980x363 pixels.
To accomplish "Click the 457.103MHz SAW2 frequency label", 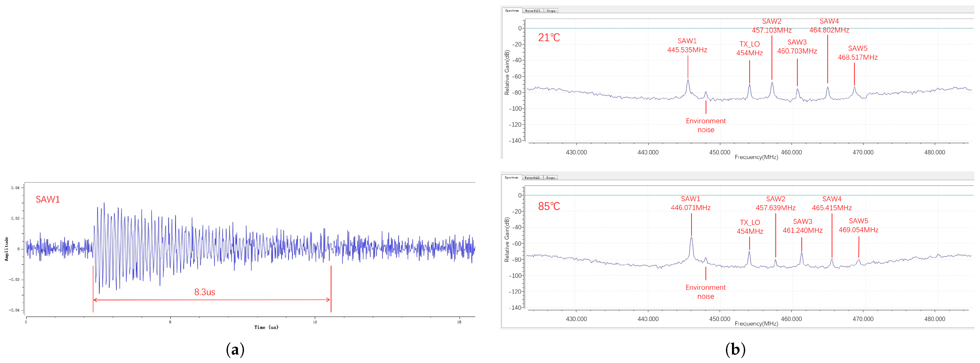I will coord(772,30).
